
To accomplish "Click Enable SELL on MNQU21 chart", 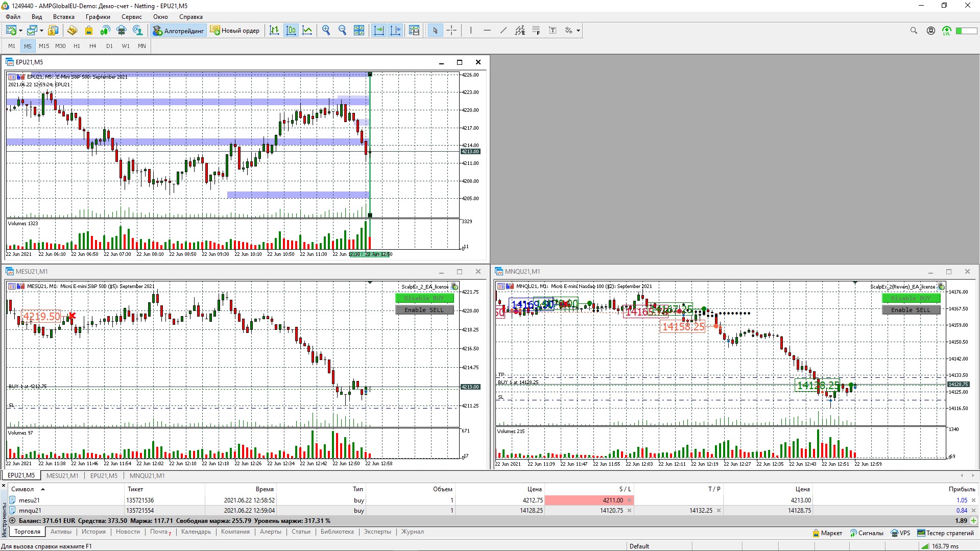I will click(x=911, y=310).
